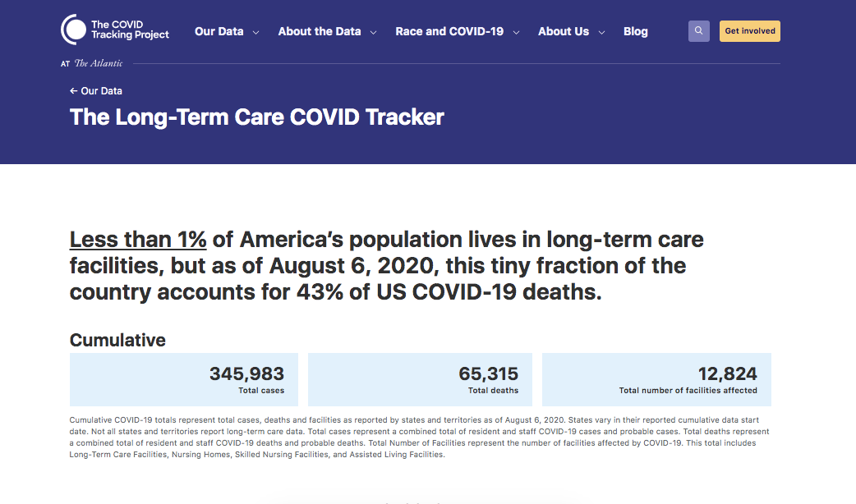Open the underlined Less than 1% link
Viewport: 856px width, 504px height.
point(138,240)
